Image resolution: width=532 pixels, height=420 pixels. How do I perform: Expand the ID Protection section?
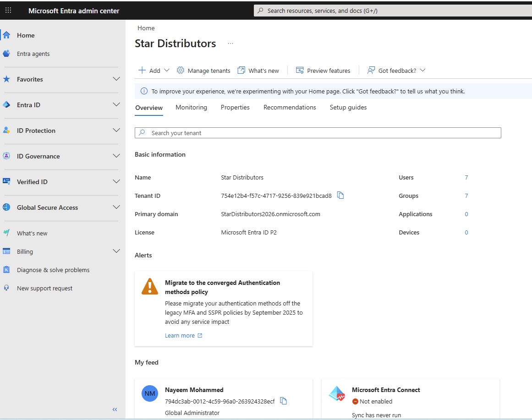tap(116, 131)
